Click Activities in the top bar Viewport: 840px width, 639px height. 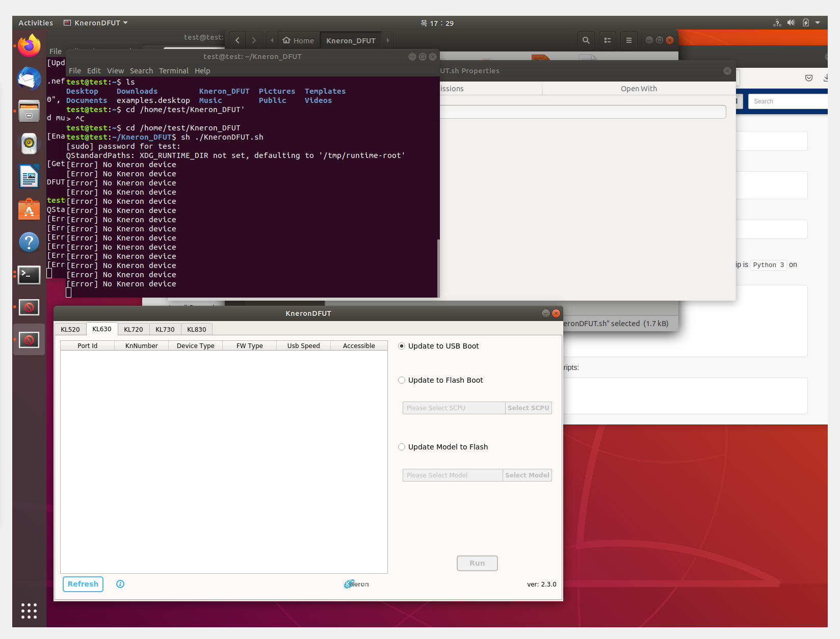pos(36,23)
